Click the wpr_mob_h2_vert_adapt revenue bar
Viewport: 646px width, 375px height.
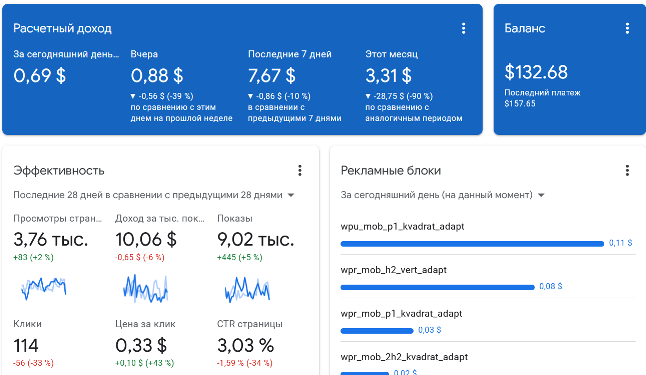pyautogui.click(x=438, y=287)
